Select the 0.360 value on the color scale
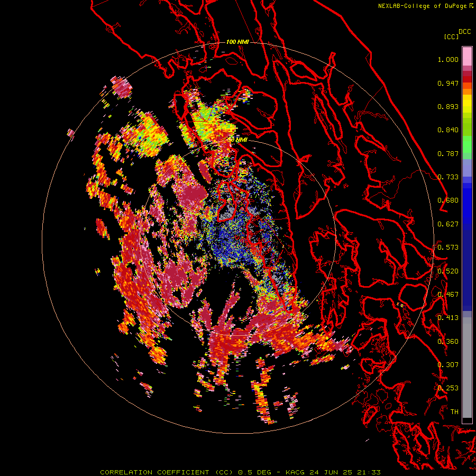Viewport: 476px width, 476px height. pos(448,342)
